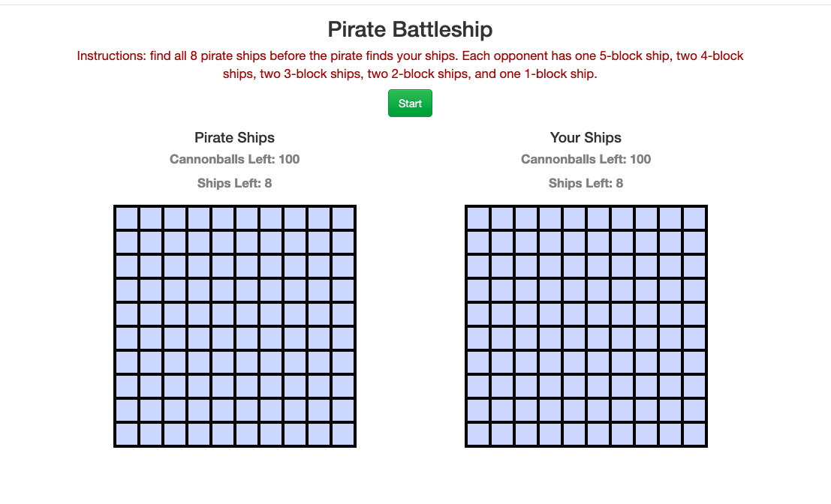Screen dimensions: 831x504
Task: Select bottom-right cell of Your Ships grid
Action: pyautogui.click(x=694, y=434)
